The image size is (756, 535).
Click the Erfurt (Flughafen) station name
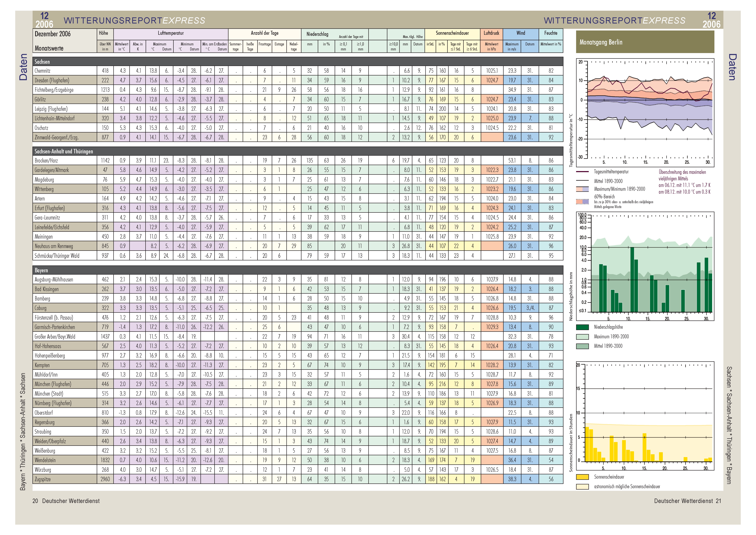click(50, 208)
